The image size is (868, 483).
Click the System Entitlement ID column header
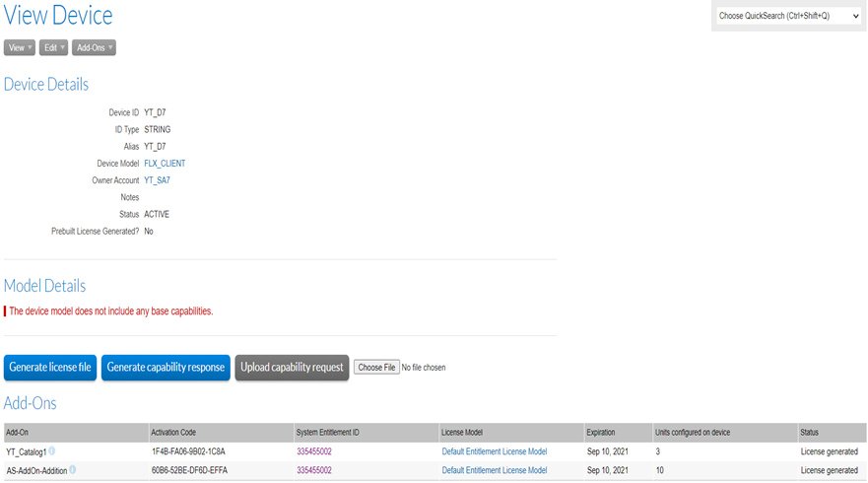366,432
